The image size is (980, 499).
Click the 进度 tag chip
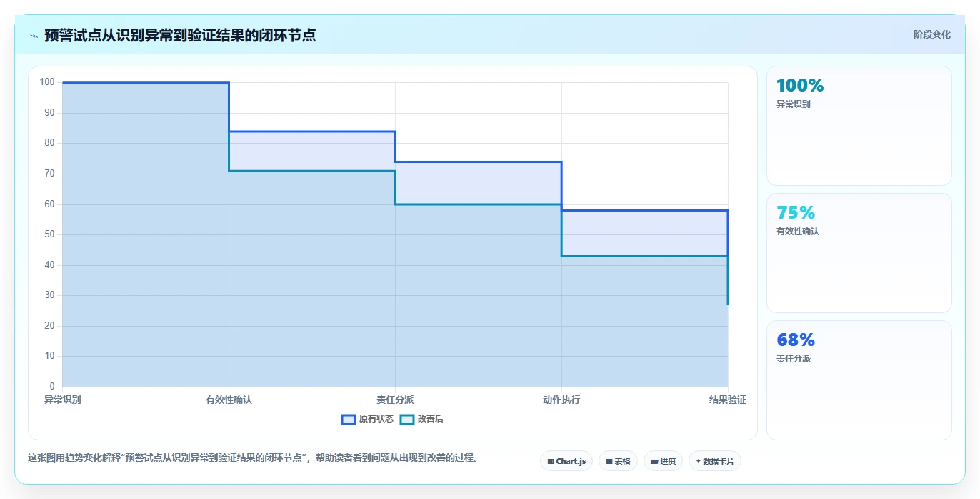663,461
